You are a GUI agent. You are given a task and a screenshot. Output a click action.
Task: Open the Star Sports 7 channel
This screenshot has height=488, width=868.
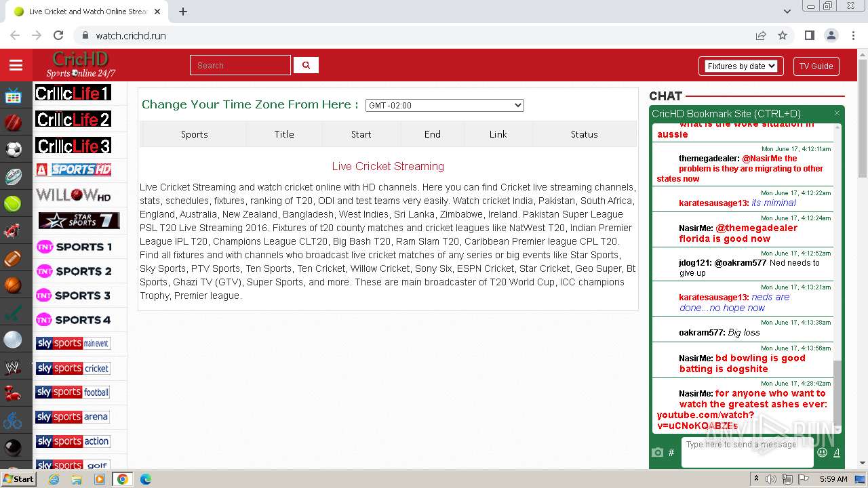pos(79,220)
